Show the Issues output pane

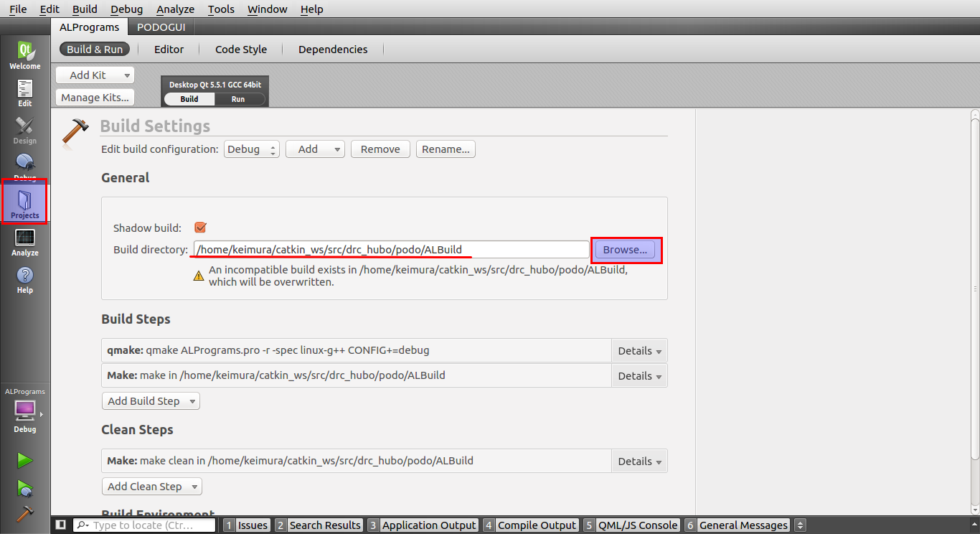(246, 525)
